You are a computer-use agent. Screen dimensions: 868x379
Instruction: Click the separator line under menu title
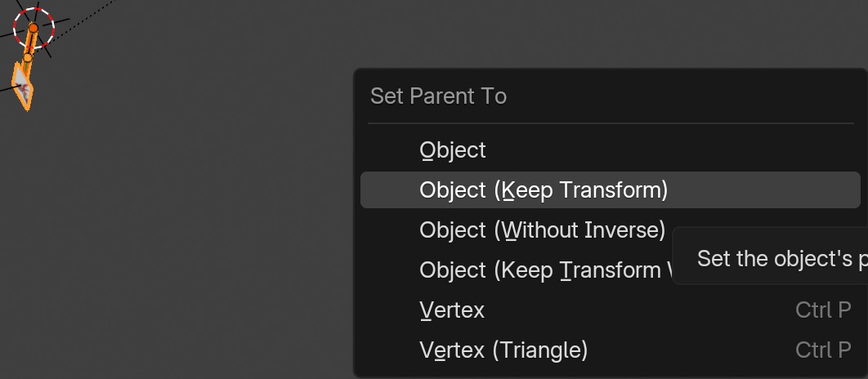[611, 123]
